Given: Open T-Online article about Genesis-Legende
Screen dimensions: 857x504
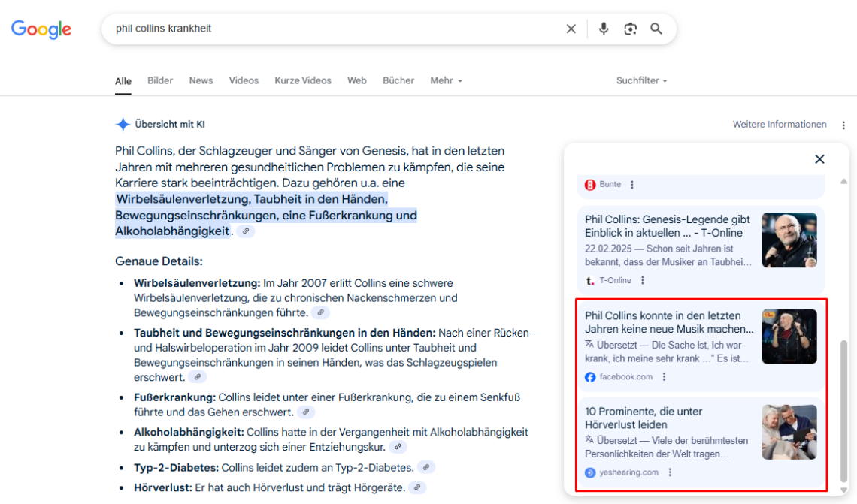Looking at the screenshot, I should [x=668, y=226].
